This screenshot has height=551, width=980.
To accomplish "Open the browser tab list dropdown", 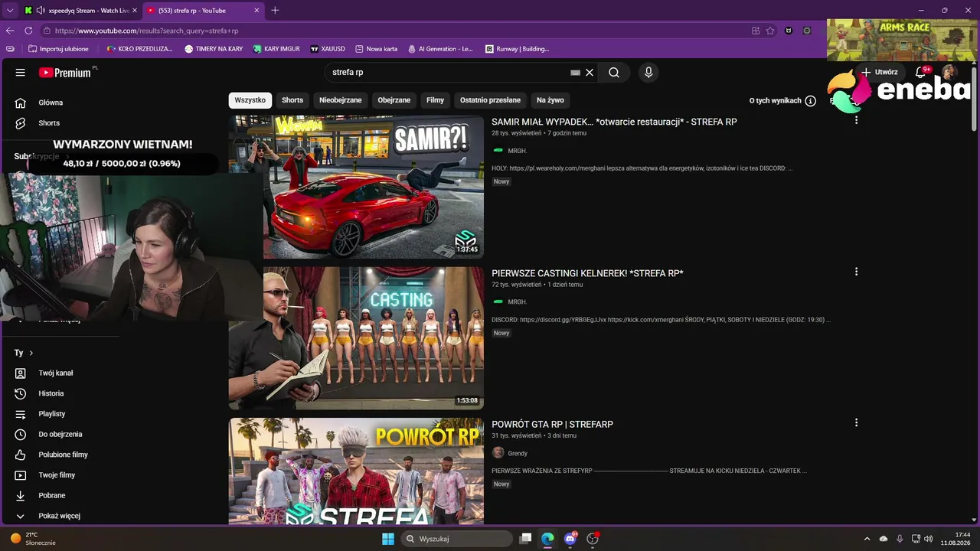I will 10,10.
